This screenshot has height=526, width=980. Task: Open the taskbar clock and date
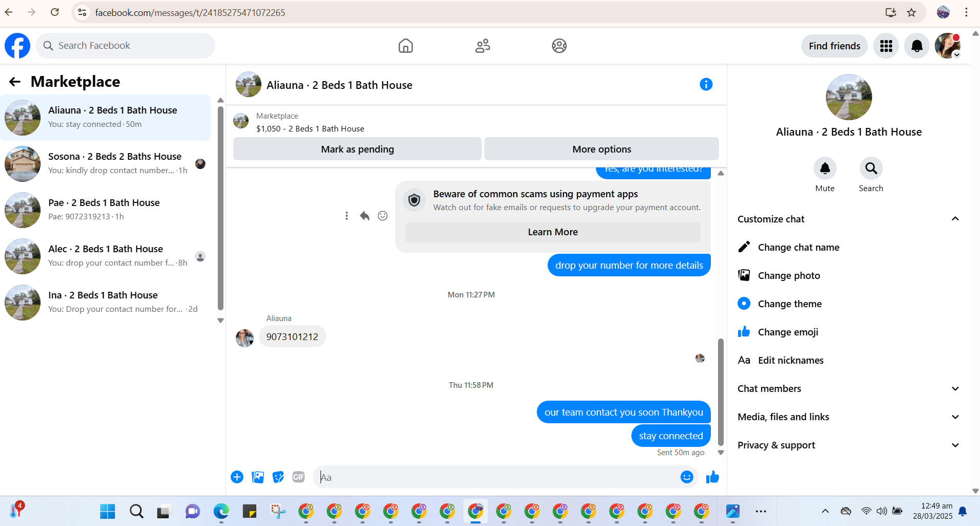(x=933, y=511)
